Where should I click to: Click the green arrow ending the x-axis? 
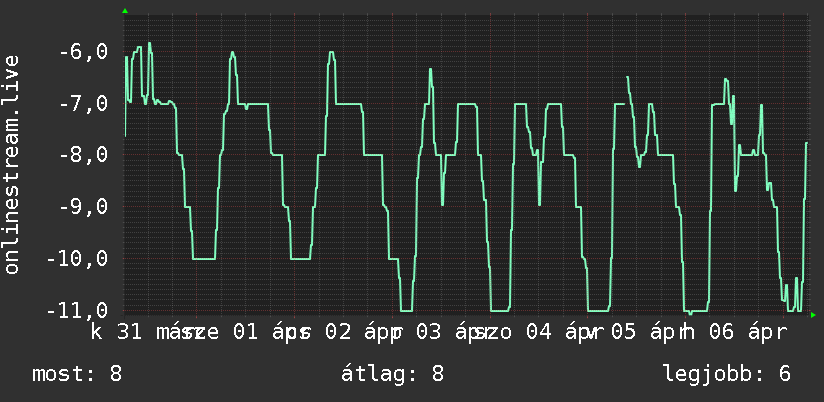[813, 315]
